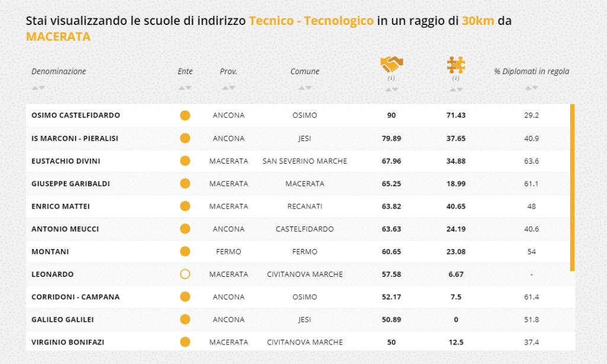Open the VIRGINIO BONIFAZI school entry
This screenshot has width=607, height=364.
point(68,342)
